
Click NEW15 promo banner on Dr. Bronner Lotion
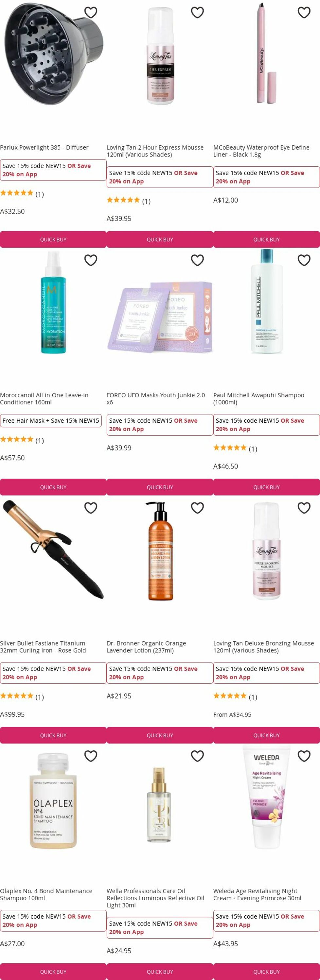(160, 673)
